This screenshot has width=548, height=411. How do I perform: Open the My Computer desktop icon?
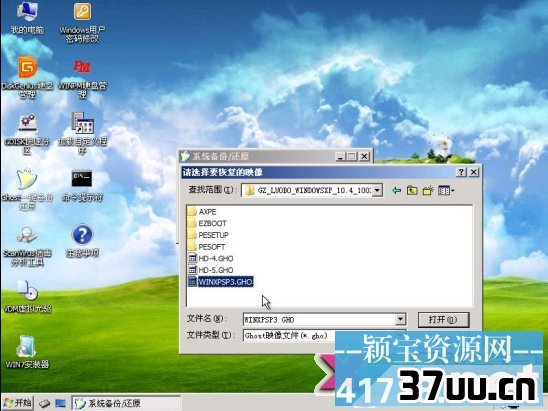tap(27, 18)
